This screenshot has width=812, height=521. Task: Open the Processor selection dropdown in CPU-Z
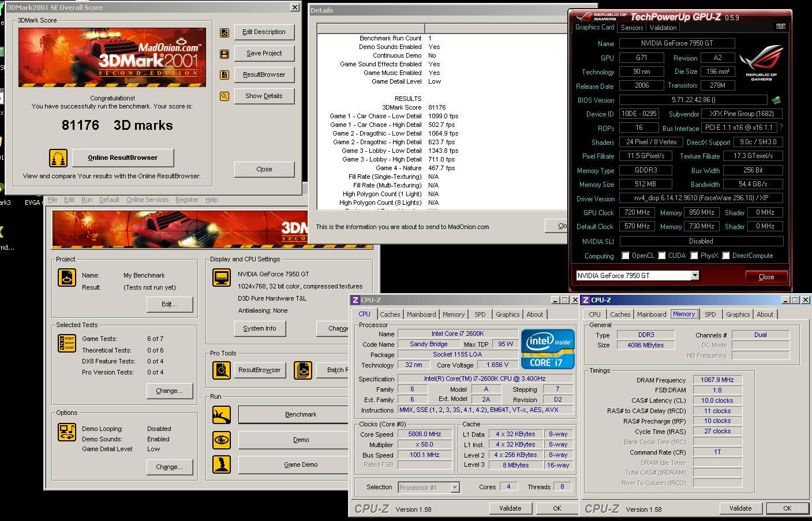click(455, 488)
